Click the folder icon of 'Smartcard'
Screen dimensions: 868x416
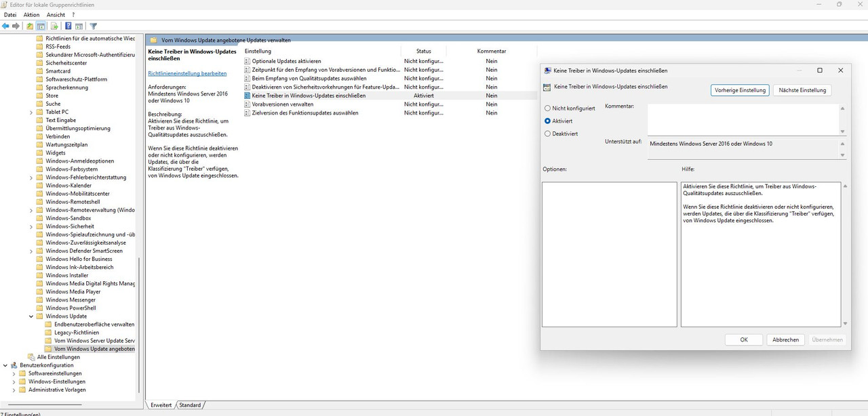pyautogui.click(x=39, y=71)
